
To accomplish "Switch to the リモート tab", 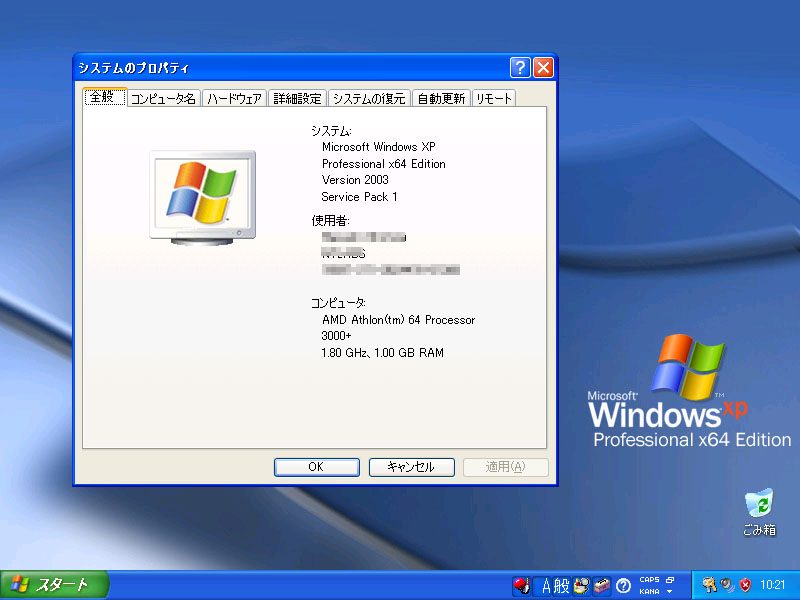I will tap(493, 98).
